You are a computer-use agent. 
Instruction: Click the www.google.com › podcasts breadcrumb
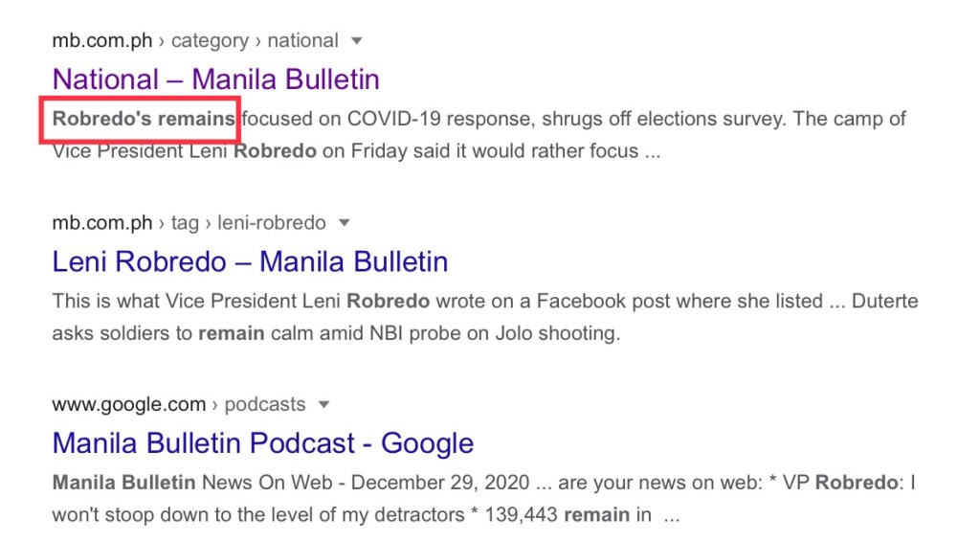(179, 404)
